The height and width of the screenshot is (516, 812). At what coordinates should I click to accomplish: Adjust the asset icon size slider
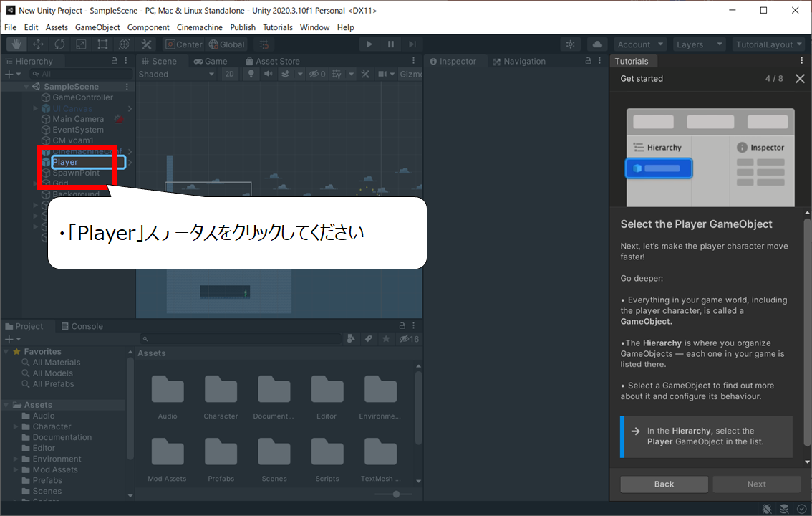(x=396, y=494)
